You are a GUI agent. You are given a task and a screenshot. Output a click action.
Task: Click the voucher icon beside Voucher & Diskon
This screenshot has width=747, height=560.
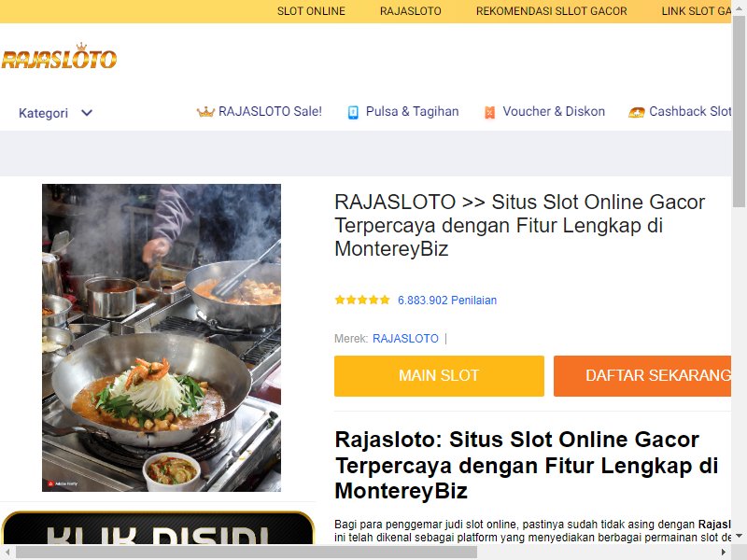[x=489, y=112]
